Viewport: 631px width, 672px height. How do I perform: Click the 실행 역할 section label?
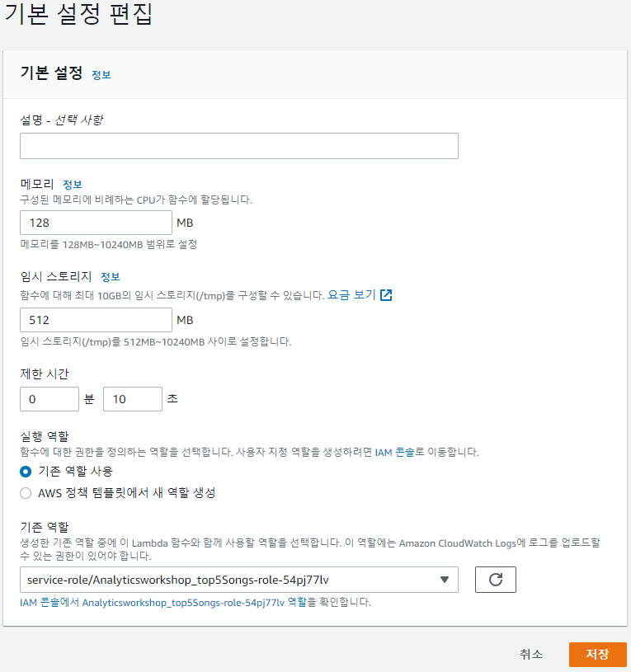point(45,437)
